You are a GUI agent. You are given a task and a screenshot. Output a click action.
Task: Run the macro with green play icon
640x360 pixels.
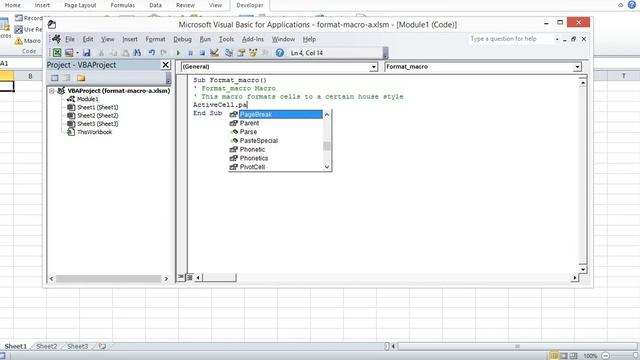pos(178,53)
